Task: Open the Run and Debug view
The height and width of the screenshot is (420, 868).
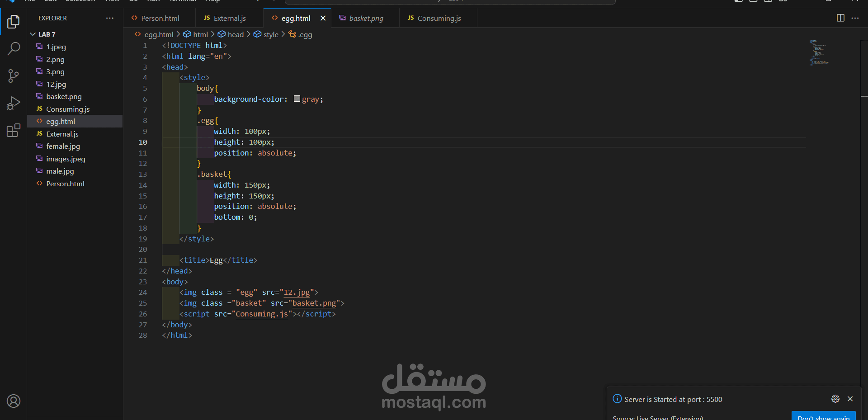Action: coord(14,104)
